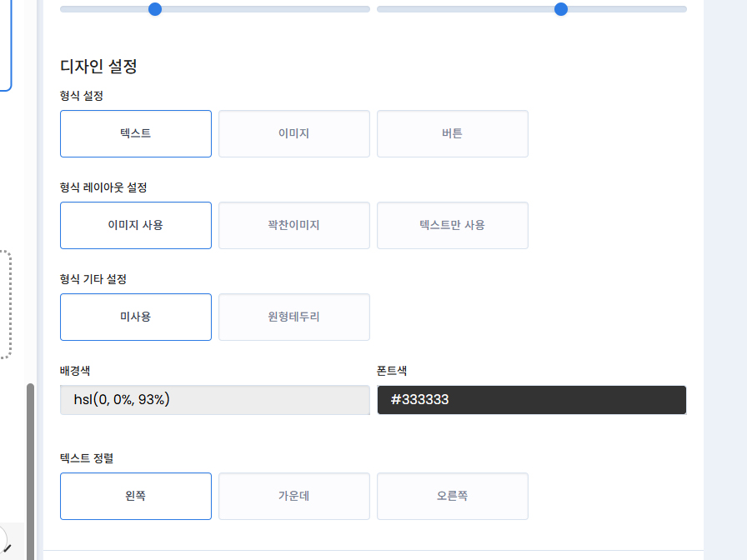Click the left slider handle at top
Viewport: 747px width, 560px height.
point(153,9)
